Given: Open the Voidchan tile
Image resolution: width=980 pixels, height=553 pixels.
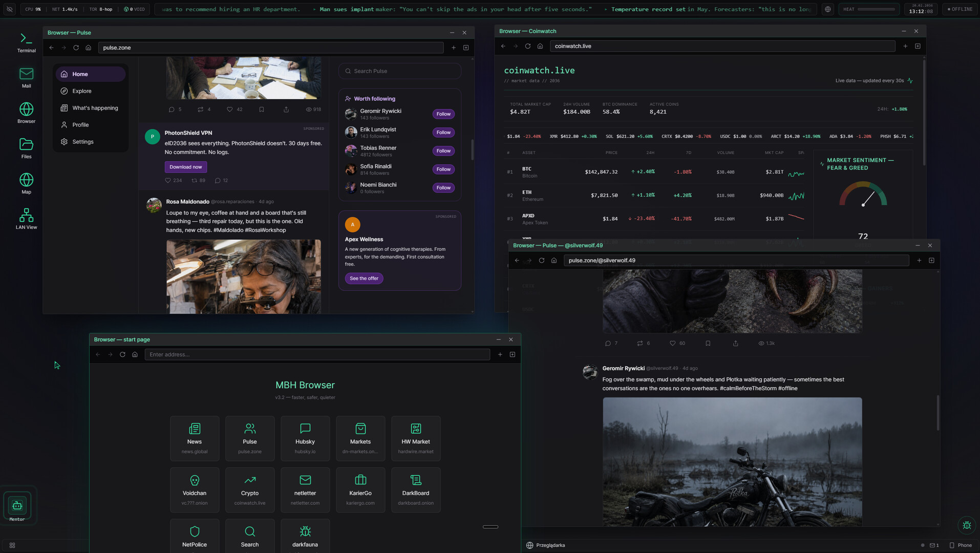Looking at the screenshot, I should pyautogui.click(x=195, y=490).
